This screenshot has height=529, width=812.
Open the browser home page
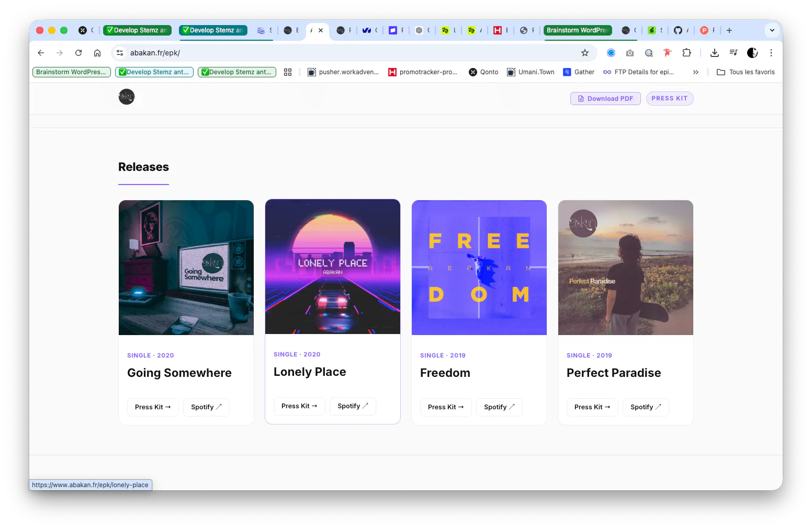(x=97, y=53)
